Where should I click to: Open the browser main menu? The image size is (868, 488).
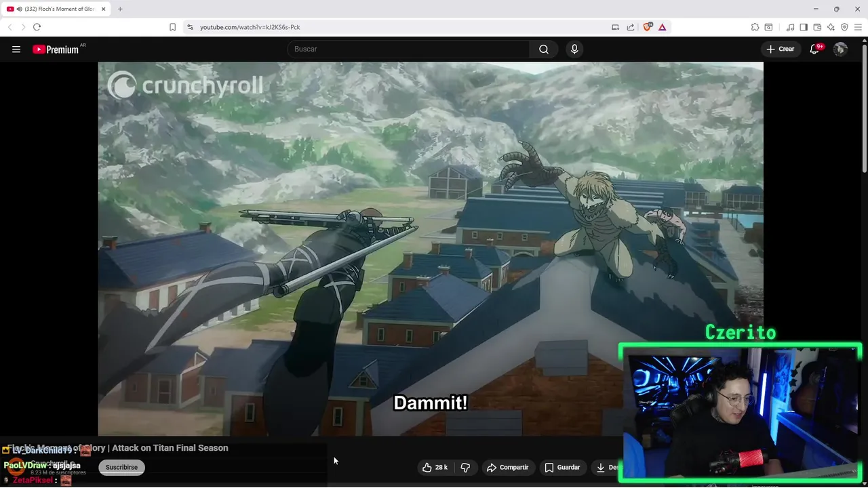coord(858,27)
